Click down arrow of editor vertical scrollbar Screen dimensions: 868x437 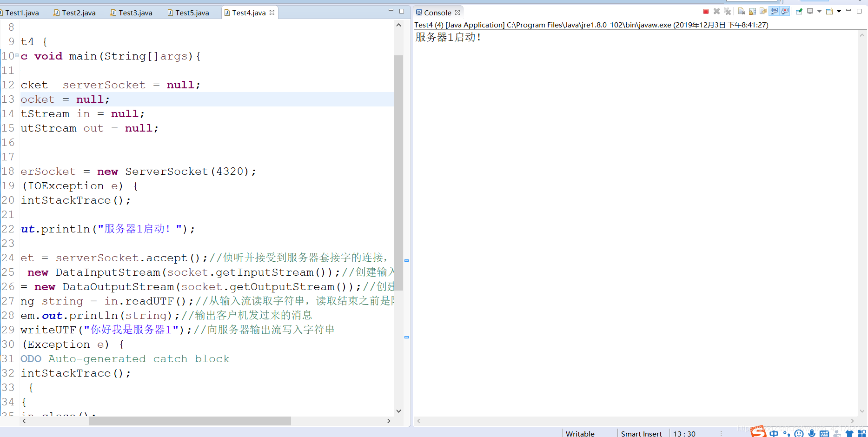point(398,411)
